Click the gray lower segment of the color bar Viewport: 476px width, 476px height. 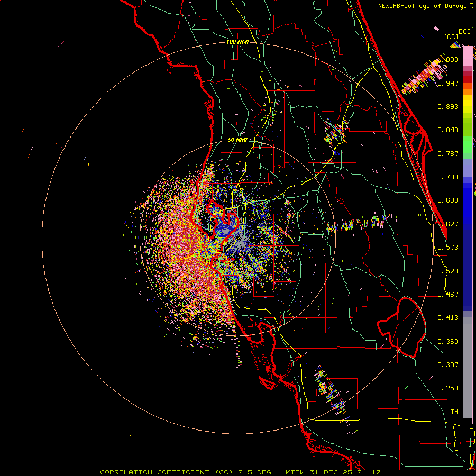[x=467, y=368]
